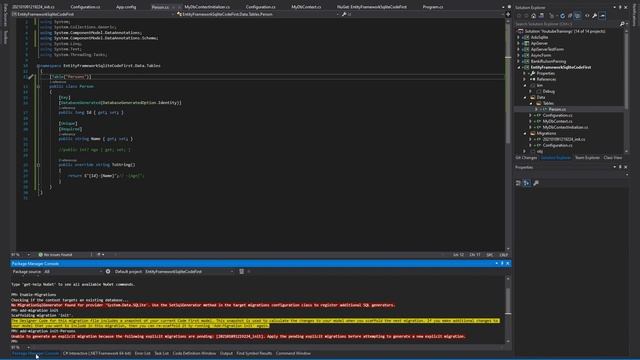The image size is (640, 360).
Task: Click the Home icon in Solution Explorer
Action: pos(533,16)
